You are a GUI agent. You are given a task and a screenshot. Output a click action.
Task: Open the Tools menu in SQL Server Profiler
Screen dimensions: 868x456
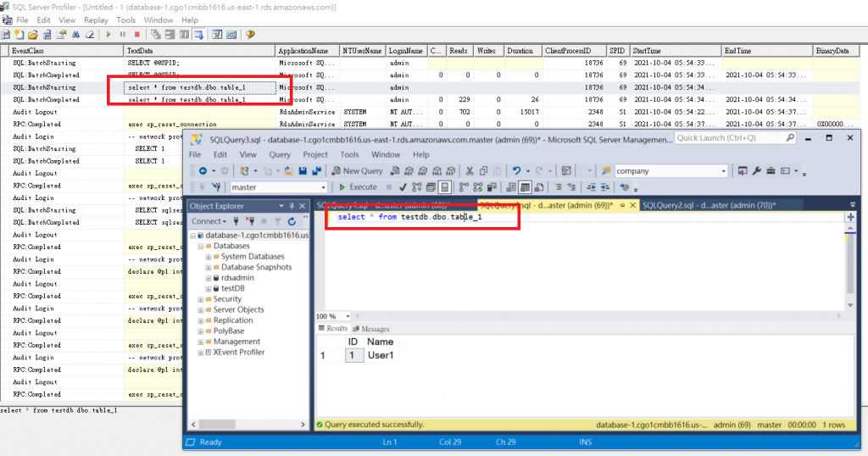click(x=125, y=20)
